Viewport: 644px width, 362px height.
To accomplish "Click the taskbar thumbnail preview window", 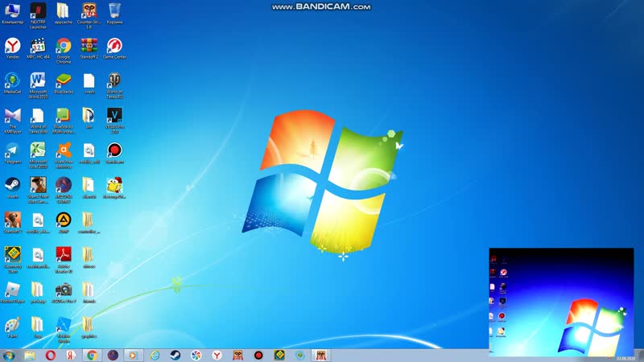I will click(561, 302).
